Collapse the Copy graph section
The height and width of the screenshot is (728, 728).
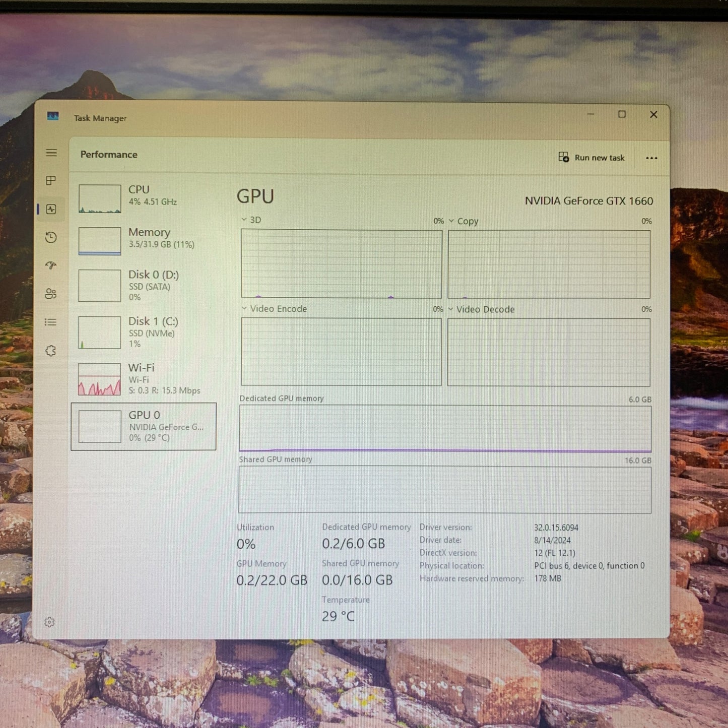coord(452,221)
